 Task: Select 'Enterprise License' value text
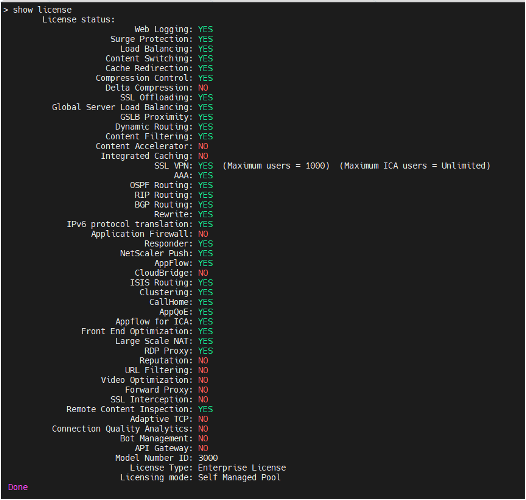point(242,468)
